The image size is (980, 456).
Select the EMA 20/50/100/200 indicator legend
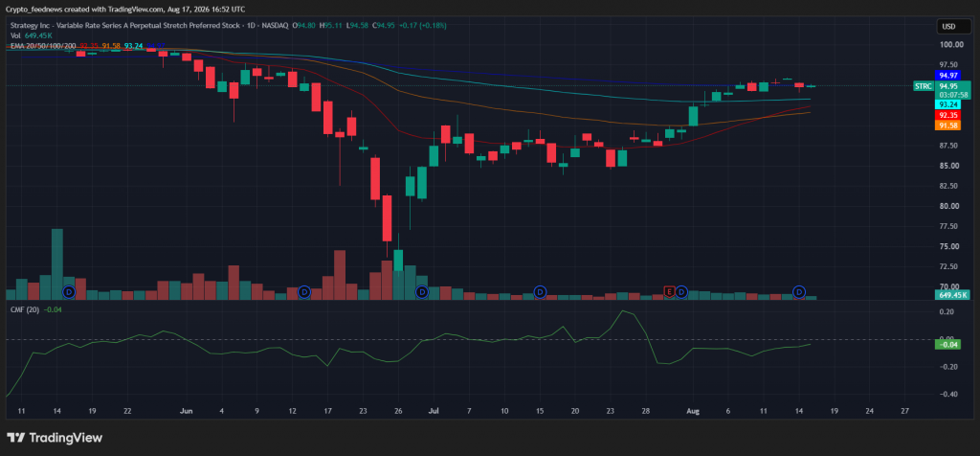pos(42,46)
